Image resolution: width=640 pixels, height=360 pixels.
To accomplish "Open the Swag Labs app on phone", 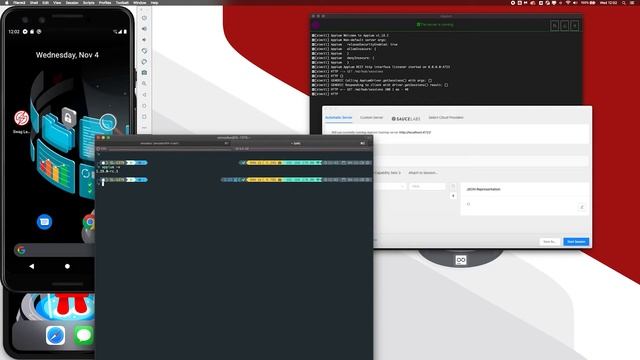I will click(x=21, y=118).
